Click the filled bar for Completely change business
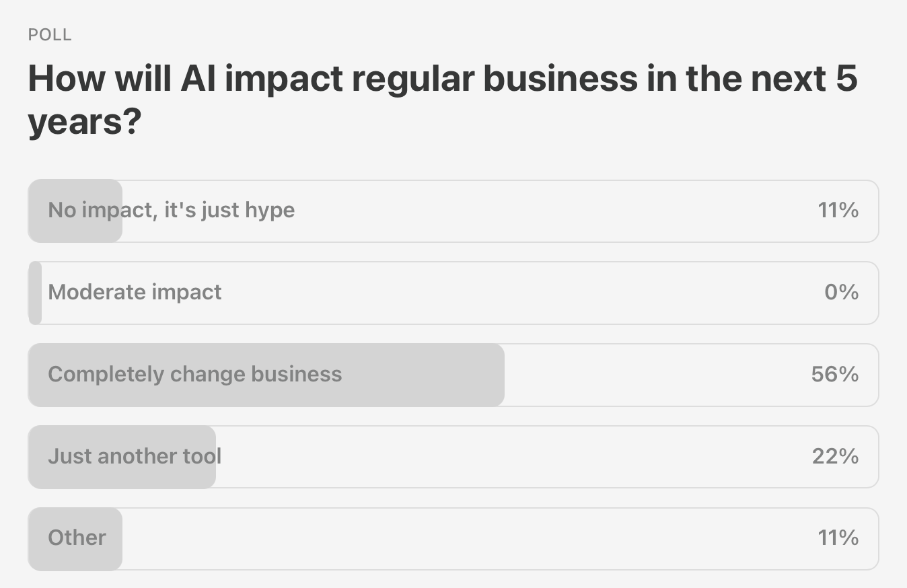This screenshot has width=907, height=588. 266,375
